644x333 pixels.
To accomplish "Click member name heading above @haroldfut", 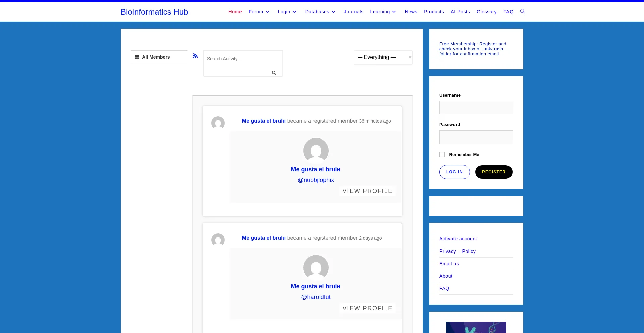I will click(316, 286).
